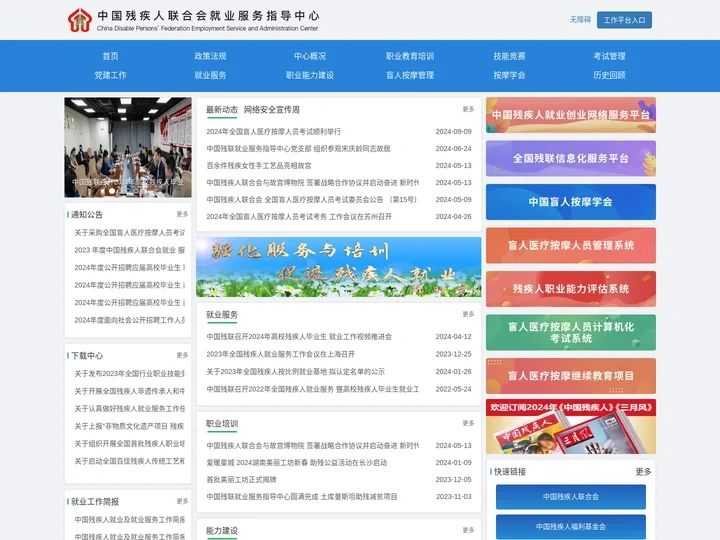The image size is (720, 540).
Task: Open 按摩学会 navigation item
Action: 509,75
